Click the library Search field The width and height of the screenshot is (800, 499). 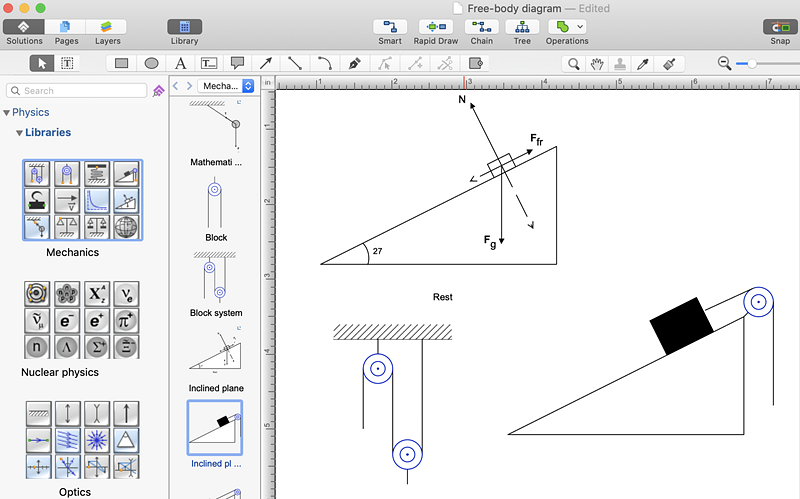click(80, 91)
